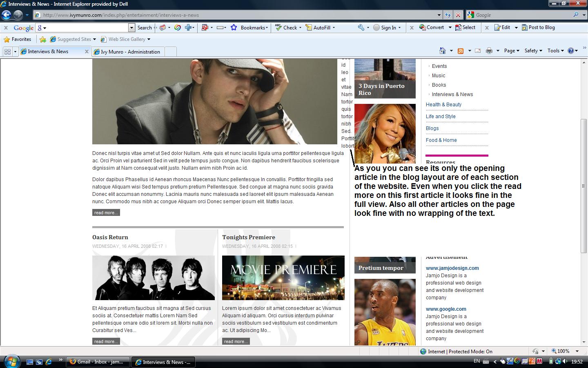Open the RSS feeds icon
This screenshot has height=368, width=588.
point(461,51)
